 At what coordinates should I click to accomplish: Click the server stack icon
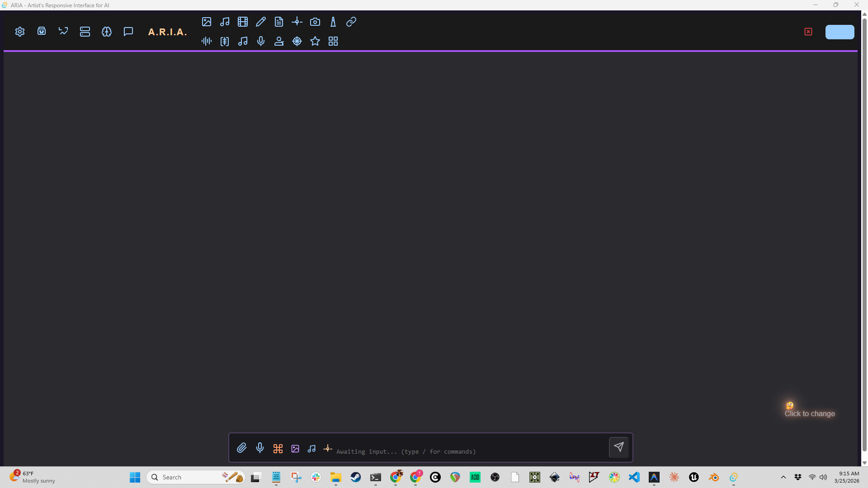coord(85,32)
